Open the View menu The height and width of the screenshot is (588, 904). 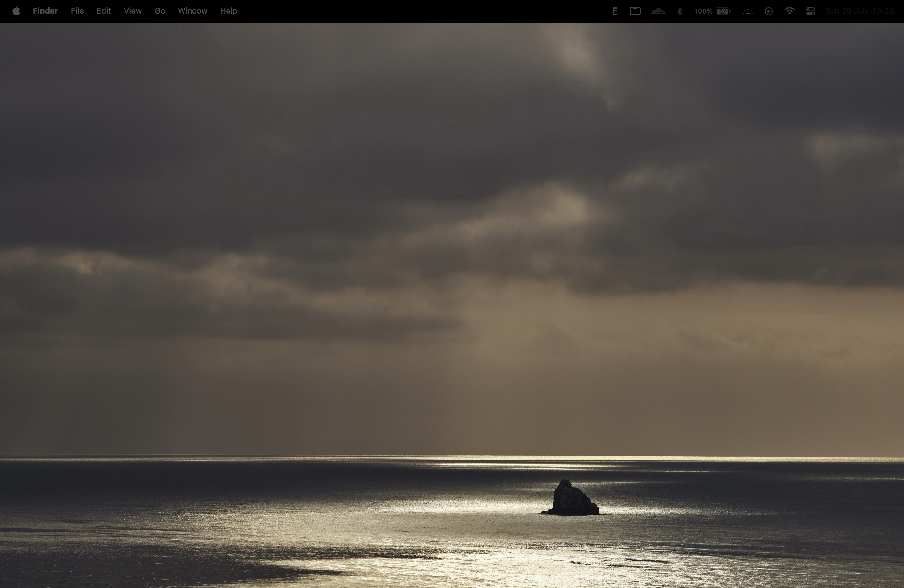[133, 11]
